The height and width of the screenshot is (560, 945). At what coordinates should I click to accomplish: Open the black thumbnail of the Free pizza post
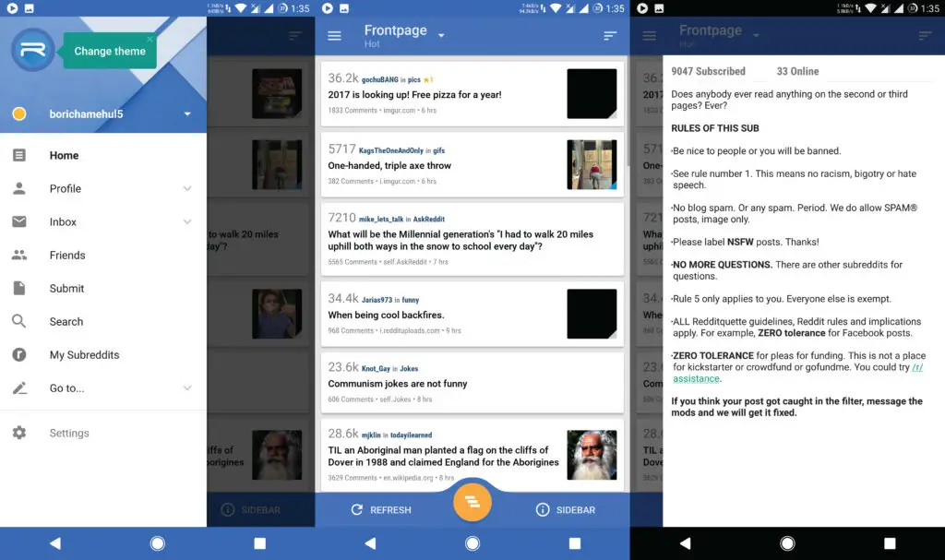click(592, 93)
